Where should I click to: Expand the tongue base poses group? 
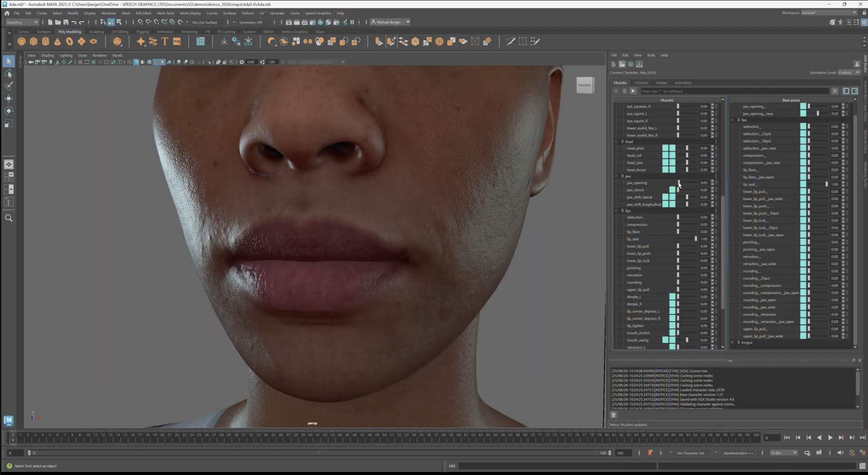pyautogui.click(x=732, y=342)
